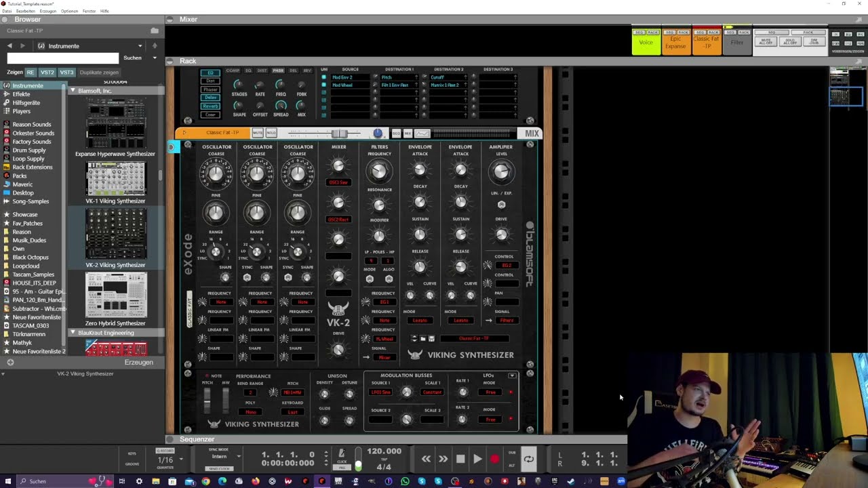Collapse the Blamsoft, Inc. group
Image resolution: width=868 pixels, height=488 pixels.
tap(73, 90)
